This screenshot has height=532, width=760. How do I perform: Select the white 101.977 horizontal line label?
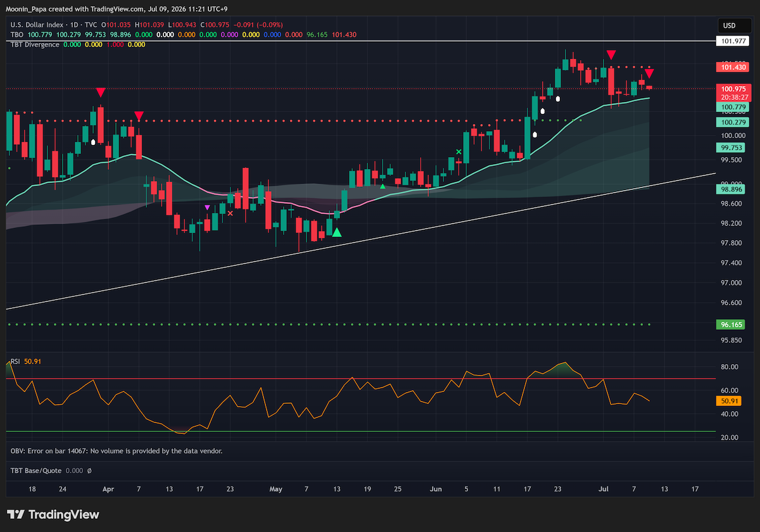[x=733, y=41]
